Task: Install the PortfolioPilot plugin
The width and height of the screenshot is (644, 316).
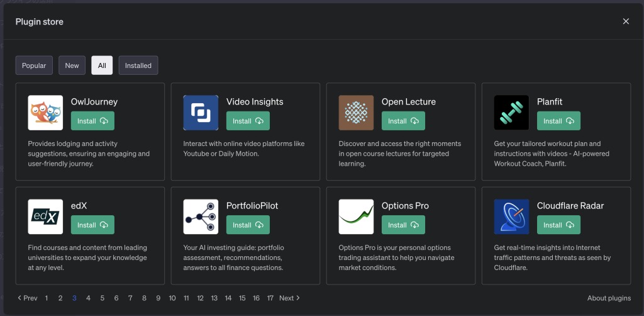Action: point(248,225)
